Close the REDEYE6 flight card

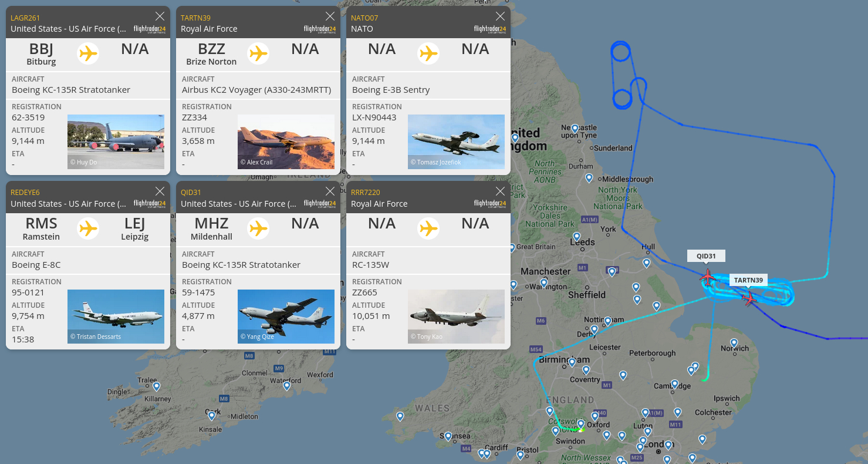click(x=160, y=191)
